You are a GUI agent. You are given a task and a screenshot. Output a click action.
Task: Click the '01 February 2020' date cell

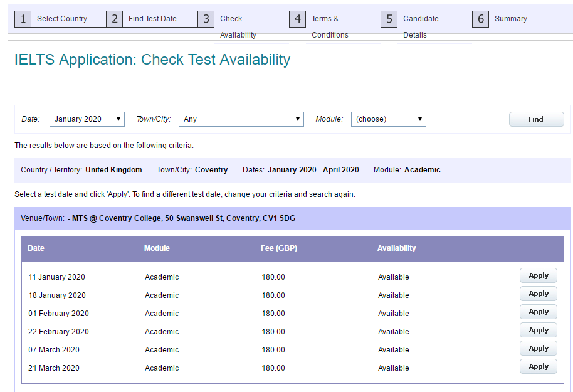tap(58, 314)
